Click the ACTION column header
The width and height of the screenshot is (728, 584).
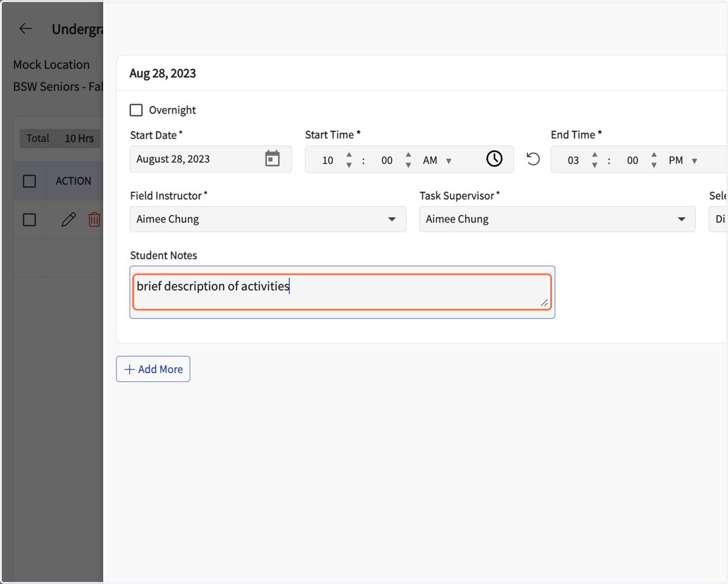[x=73, y=181]
